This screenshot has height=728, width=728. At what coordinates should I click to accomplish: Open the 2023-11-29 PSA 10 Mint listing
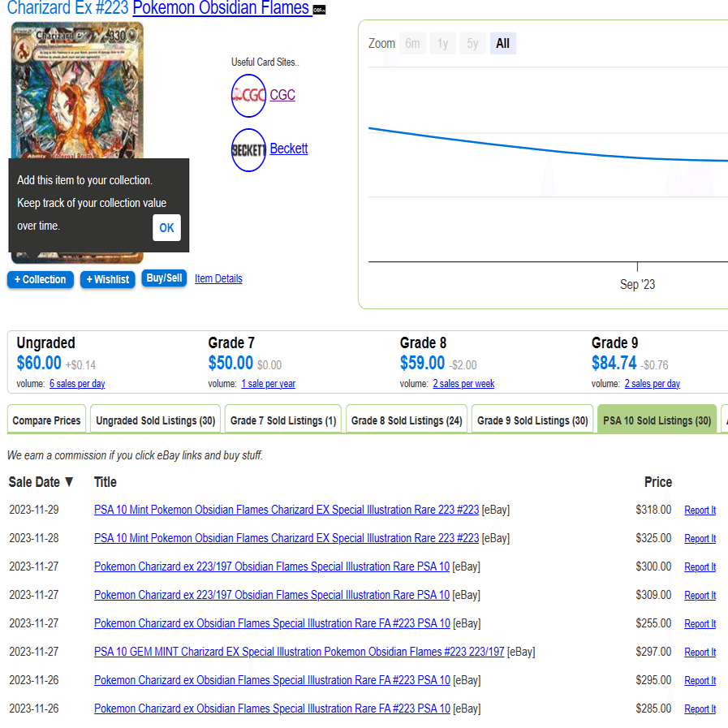pyautogui.click(x=286, y=510)
